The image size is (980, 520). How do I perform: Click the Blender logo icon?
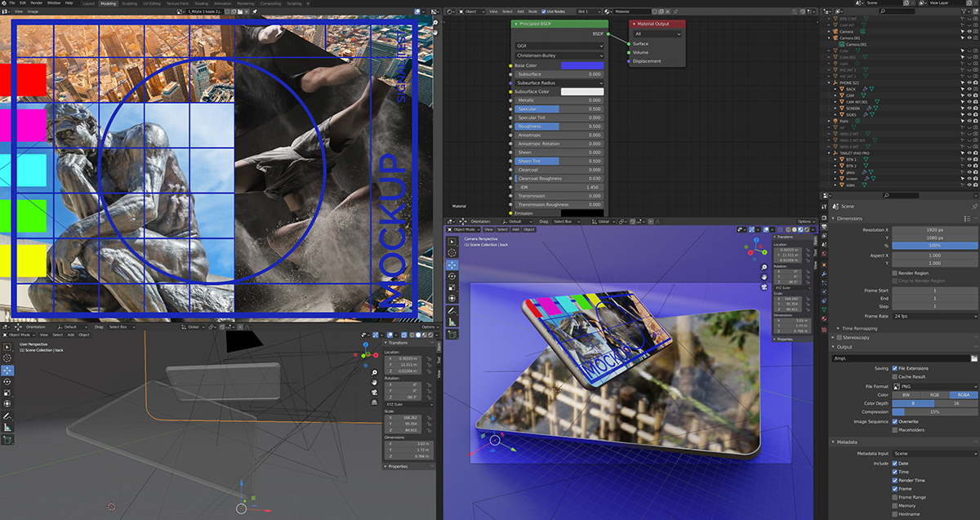coord(3,3)
